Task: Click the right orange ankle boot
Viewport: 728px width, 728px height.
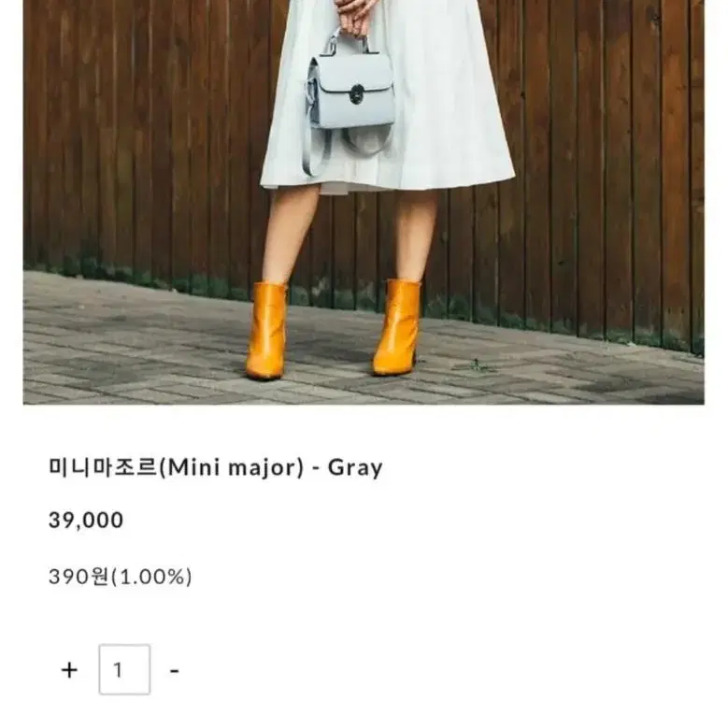Action: 396,327
